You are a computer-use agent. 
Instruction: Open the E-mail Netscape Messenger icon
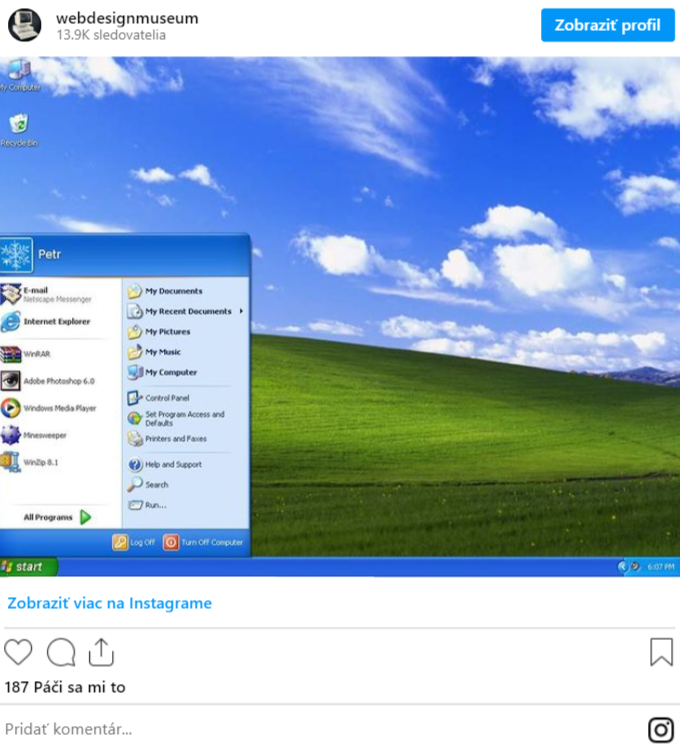click(11, 294)
